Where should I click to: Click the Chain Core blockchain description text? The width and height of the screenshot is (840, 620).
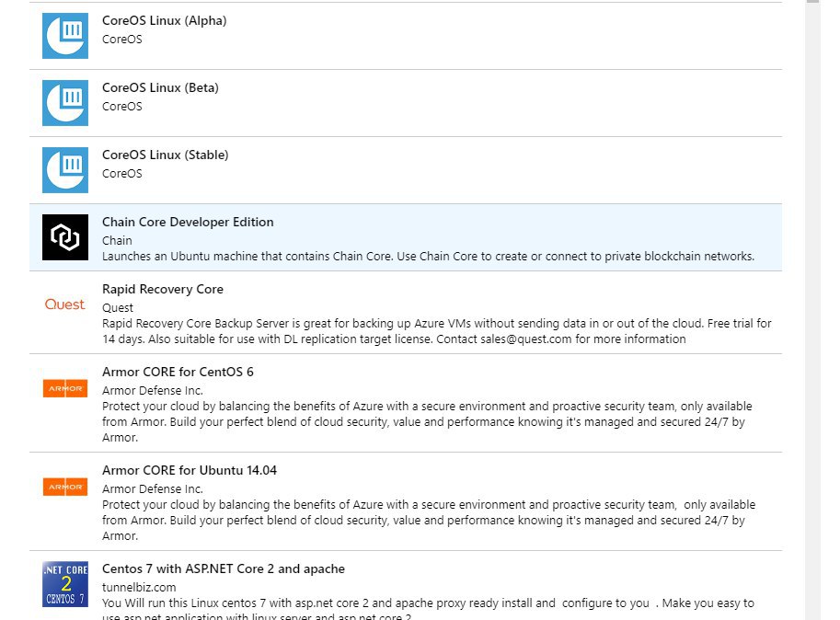pyautogui.click(x=428, y=256)
